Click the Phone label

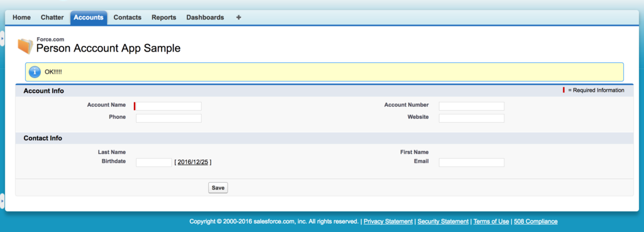[118, 117]
